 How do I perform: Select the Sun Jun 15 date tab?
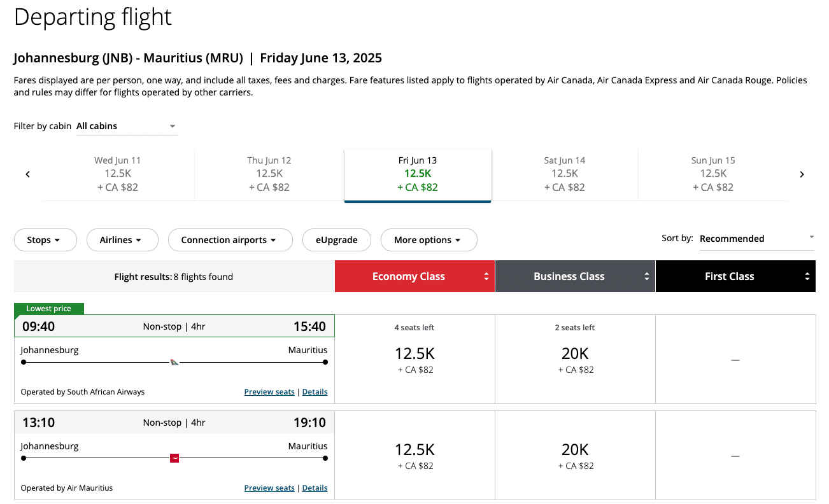point(713,174)
